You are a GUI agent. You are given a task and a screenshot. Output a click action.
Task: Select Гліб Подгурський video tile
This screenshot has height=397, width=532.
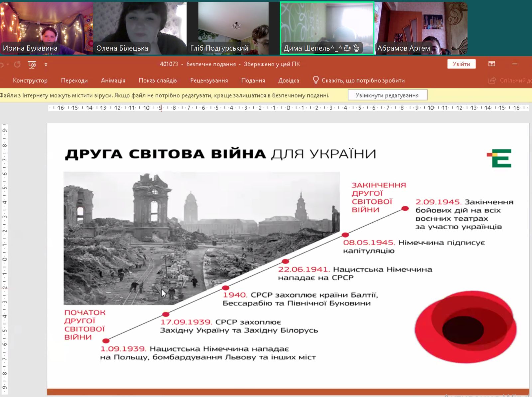pos(233,28)
